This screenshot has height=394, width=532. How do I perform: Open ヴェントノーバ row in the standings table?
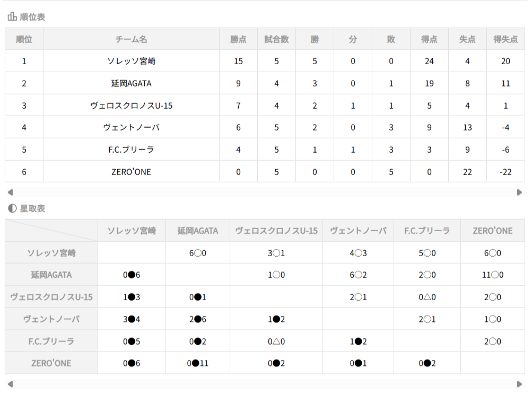pos(131,127)
